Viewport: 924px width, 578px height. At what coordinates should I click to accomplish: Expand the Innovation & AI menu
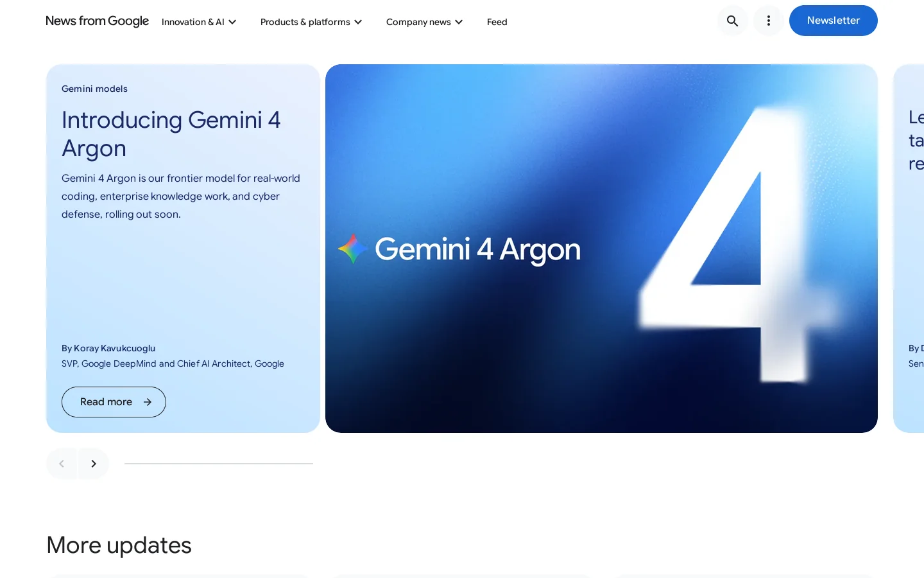point(199,22)
